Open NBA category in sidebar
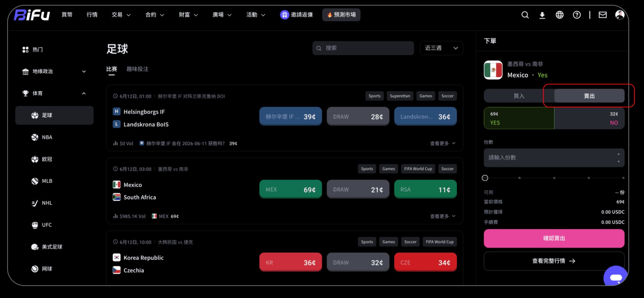644x298 pixels. pyautogui.click(x=54, y=137)
